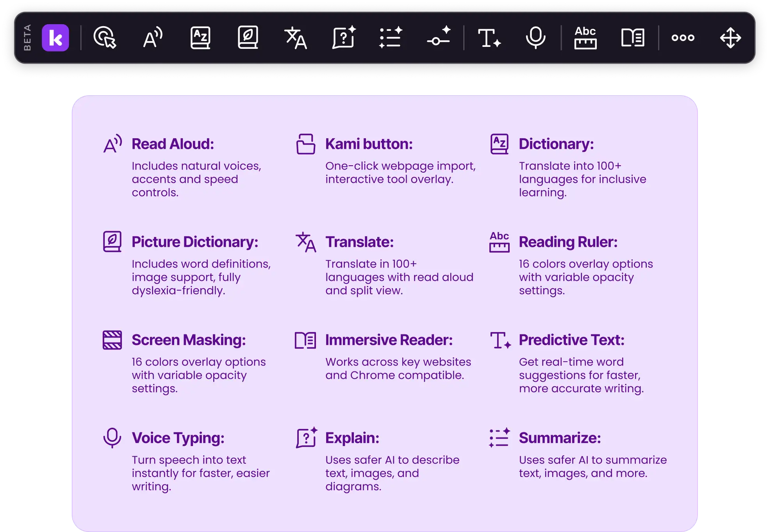Viewport: 769px width, 532px height.
Task: Click Reading Ruler icon in feature list
Action: (499, 242)
